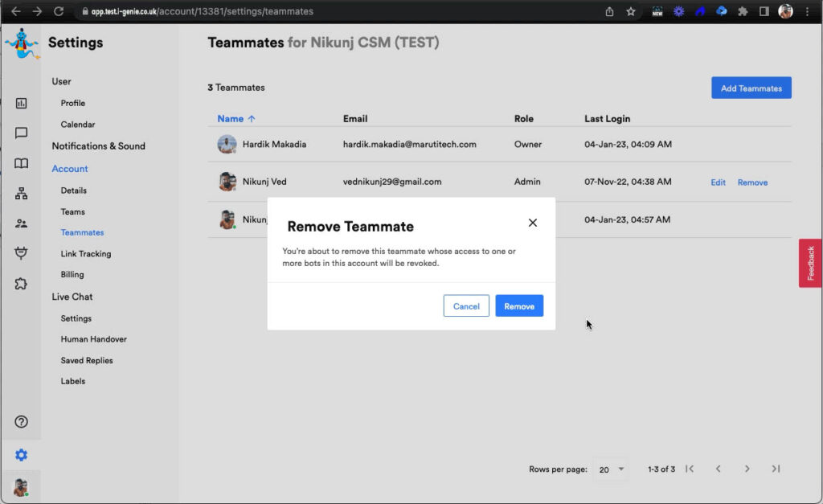Click the plug integrations icon in sidebar
This screenshot has height=504, width=823.
click(22, 253)
